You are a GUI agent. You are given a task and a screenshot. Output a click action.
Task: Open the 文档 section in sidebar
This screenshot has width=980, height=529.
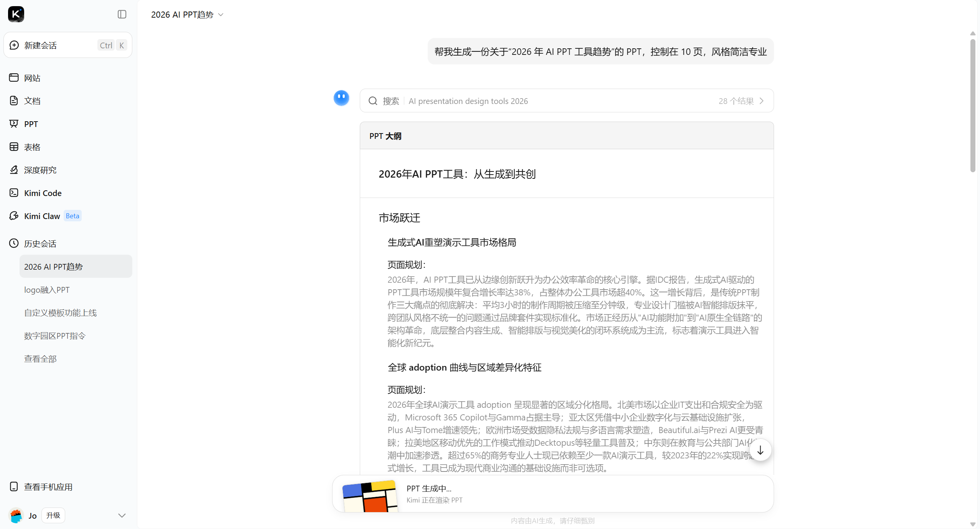pyautogui.click(x=32, y=101)
